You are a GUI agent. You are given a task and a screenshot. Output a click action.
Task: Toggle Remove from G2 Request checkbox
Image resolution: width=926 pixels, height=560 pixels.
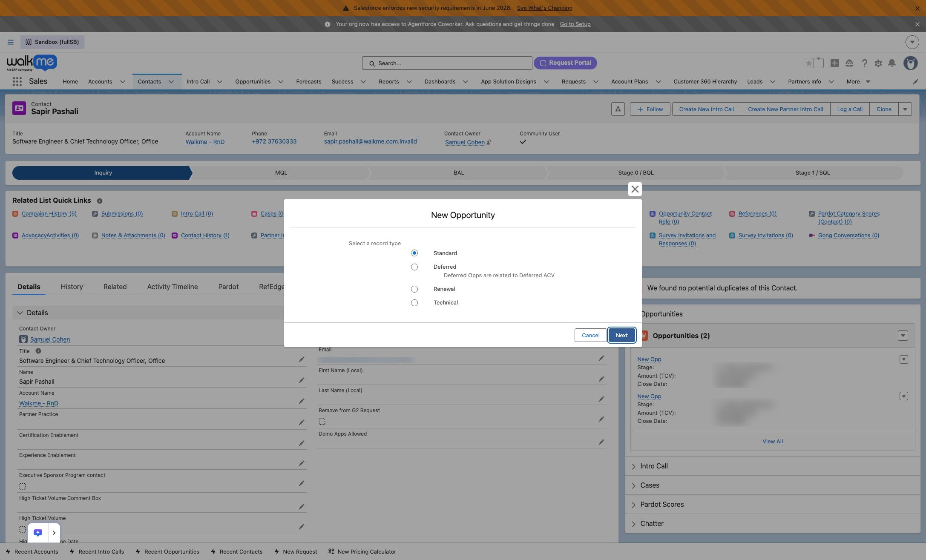click(322, 422)
